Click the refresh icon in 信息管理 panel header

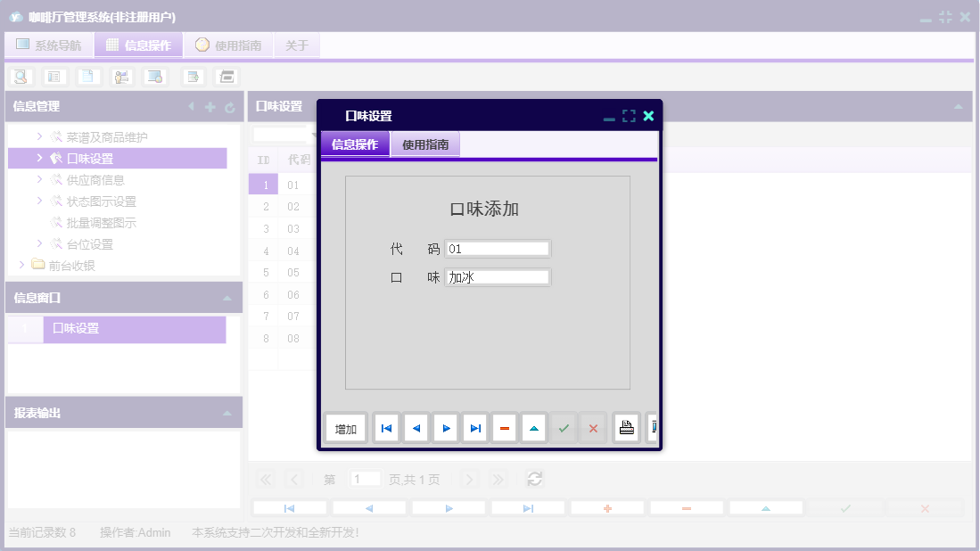point(229,107)
